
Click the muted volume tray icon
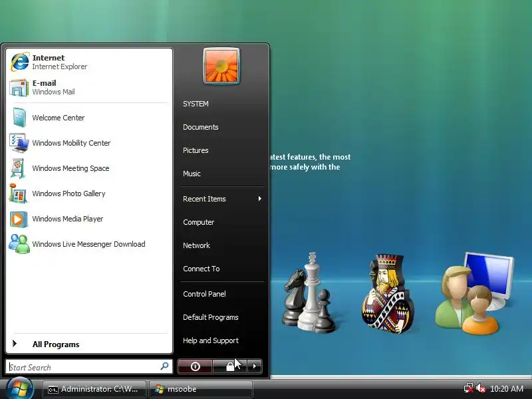[x=480, y=388]
